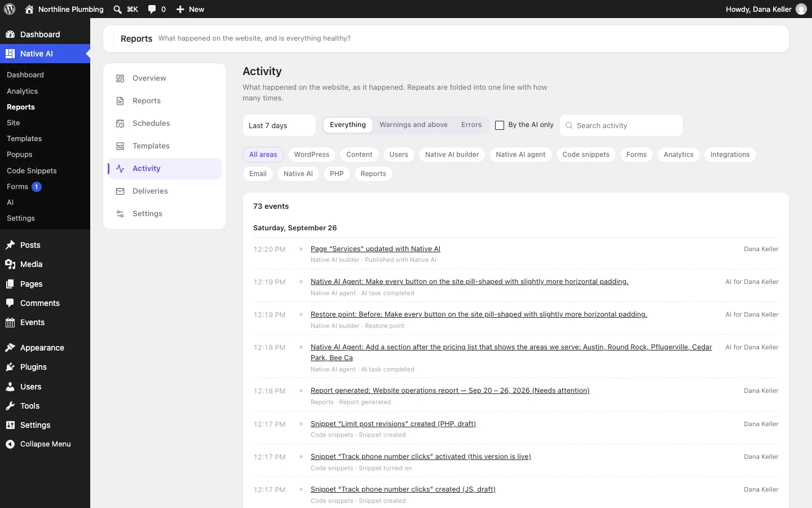Click the Collapse Menu label
Image resolution: width=812 pixels, height=508 pixels.
[x=46, y=444]
